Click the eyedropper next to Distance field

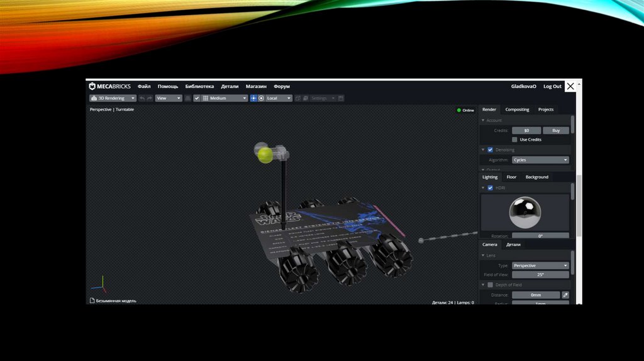pyautogui.click(x=565, y=294)
